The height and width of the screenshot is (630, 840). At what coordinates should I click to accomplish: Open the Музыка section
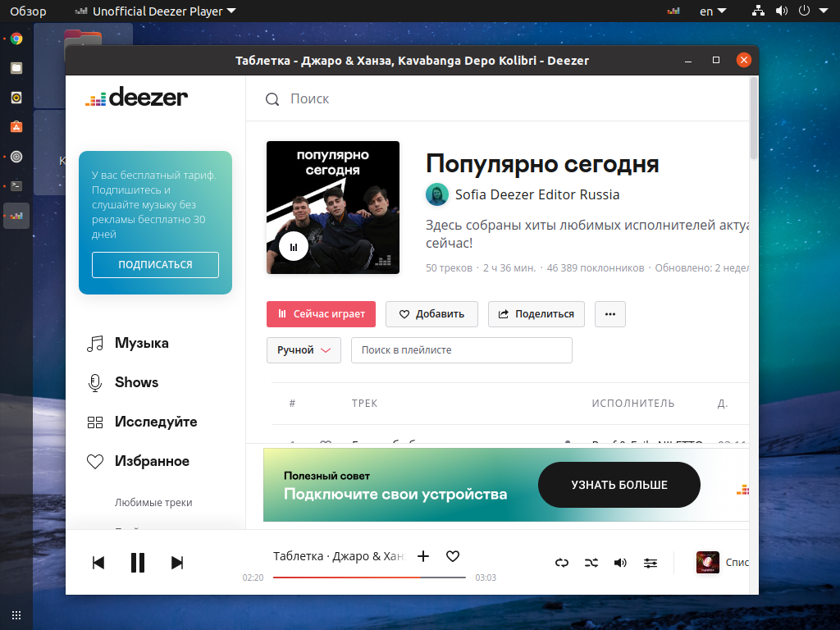coord(141,343)
